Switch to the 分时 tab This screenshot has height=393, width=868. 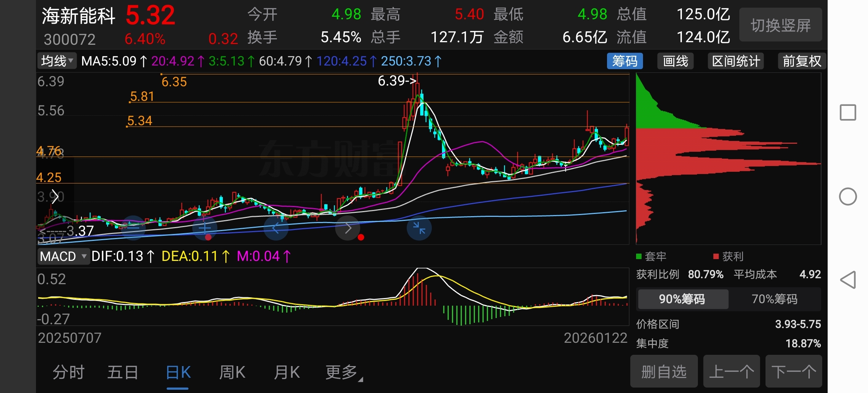[x=68, y=372]
